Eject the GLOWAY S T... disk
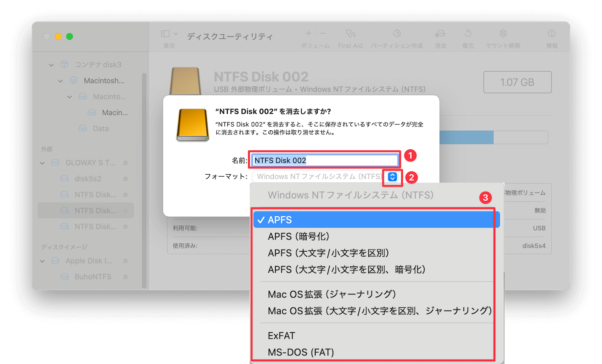Image resolution: width=602 pixels, height=364 pixels. (x=125, y=163)
